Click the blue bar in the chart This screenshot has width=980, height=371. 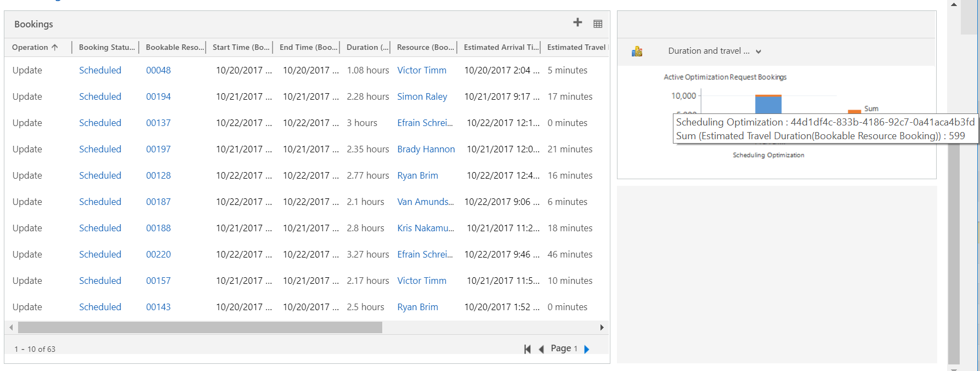tap(768, 105)
